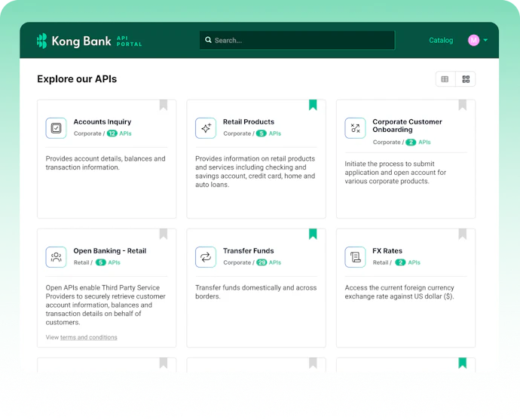Expand the user account dropdown arrow

click(485, 41)
